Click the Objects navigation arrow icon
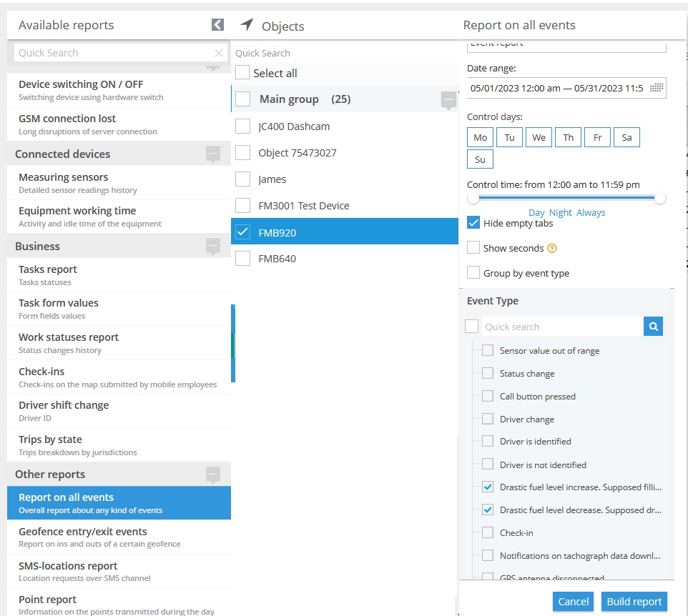688x616 pixels. pyautogui.click(x=247, y=25)
